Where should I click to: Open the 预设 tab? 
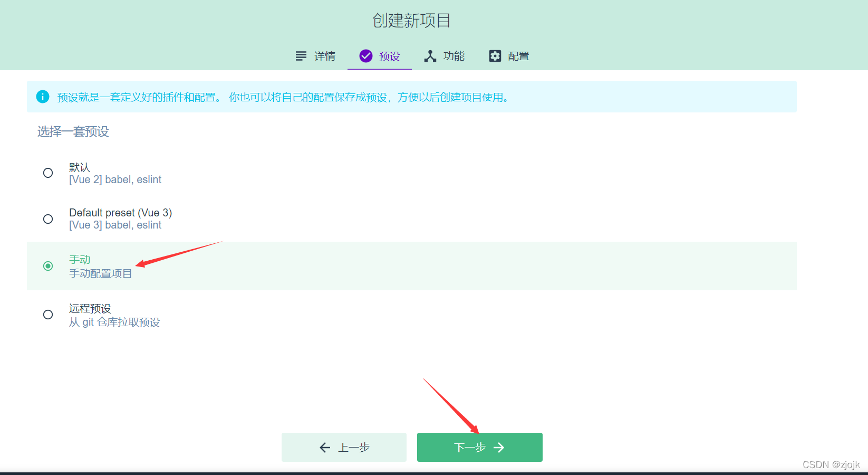click(x=379, y=55)
